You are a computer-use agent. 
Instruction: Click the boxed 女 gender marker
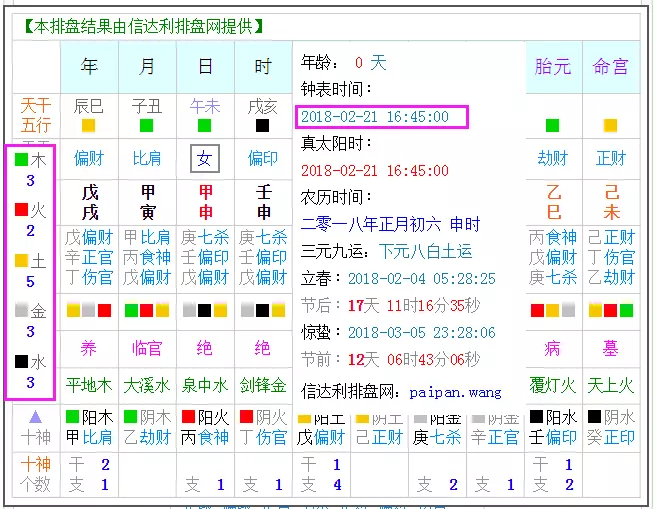(x=205, y=159)
